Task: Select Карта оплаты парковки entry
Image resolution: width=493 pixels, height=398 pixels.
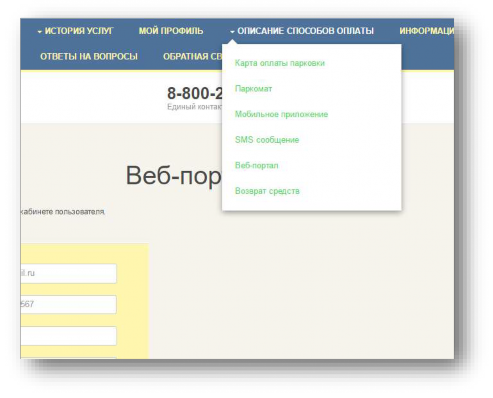Action: [x=280, y=63]
